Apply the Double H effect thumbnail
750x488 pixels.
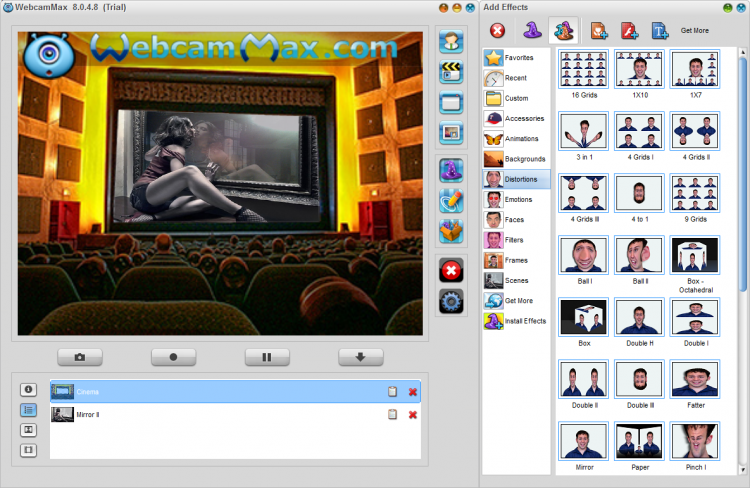pyautogui.click(x=640, y=317)
